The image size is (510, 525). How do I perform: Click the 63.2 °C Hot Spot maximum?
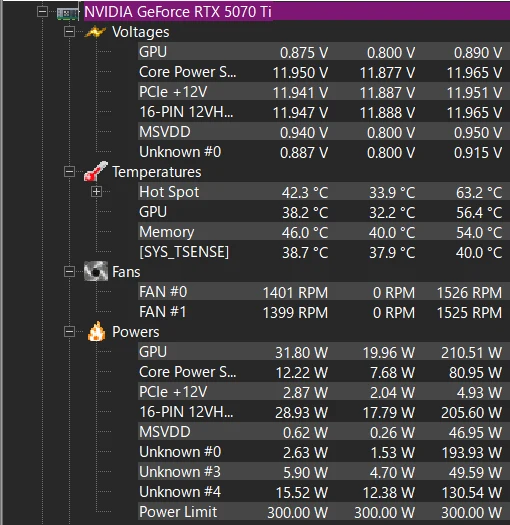coord(479,193)
